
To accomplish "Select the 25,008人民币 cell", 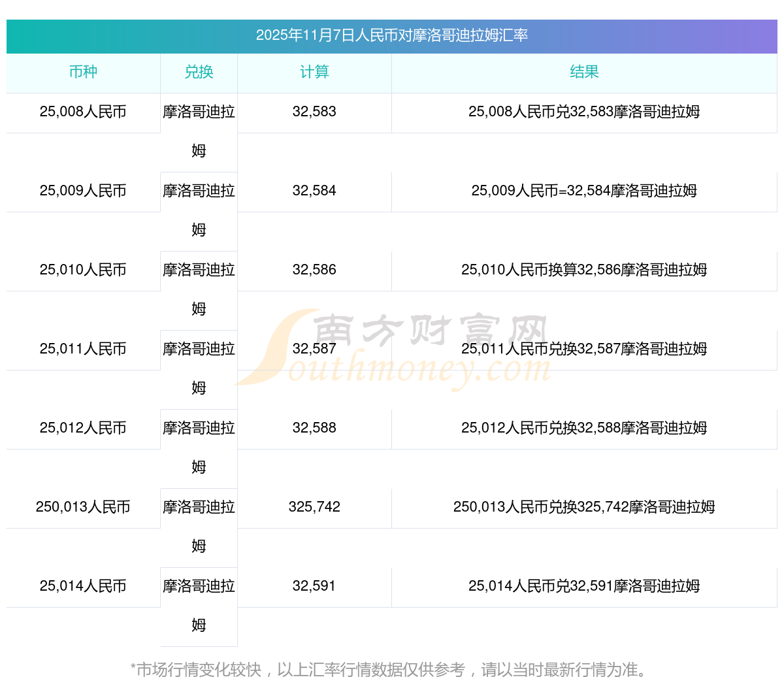I will pyautogui.click(x=83, y=112).
